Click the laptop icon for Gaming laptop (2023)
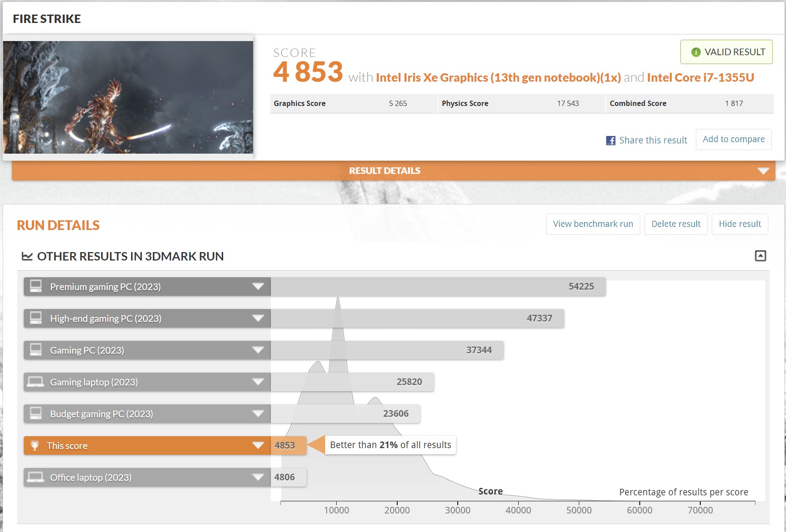Screen dimensions: 786x532 (x=36, y=382)
